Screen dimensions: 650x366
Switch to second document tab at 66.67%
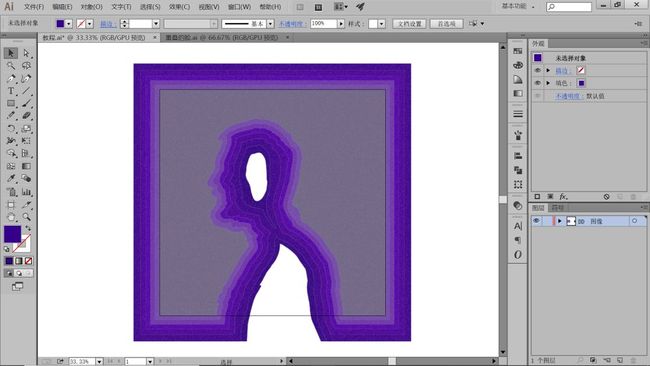click(x=222, y=38)
